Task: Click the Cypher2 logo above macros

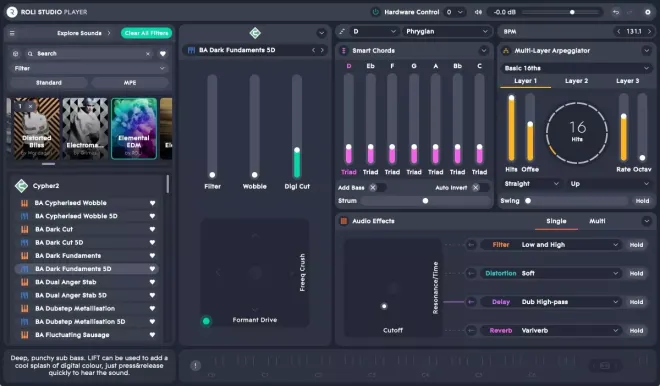Action: (x=255, y=33)
